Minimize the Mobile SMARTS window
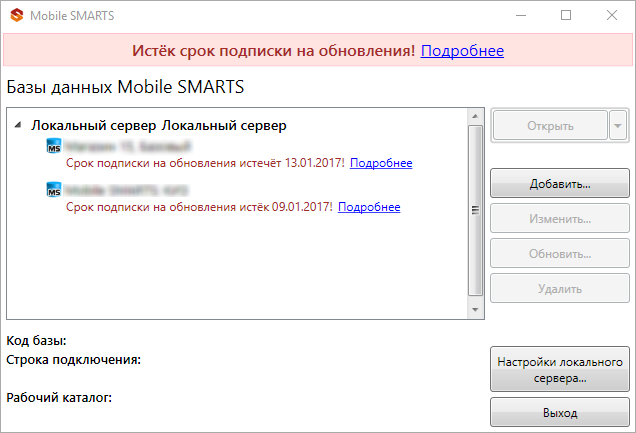Screen dimensions: 636x433 (521, 15)
